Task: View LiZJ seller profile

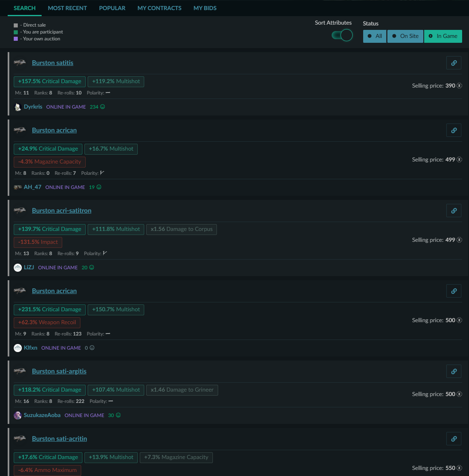Action: 29,267
